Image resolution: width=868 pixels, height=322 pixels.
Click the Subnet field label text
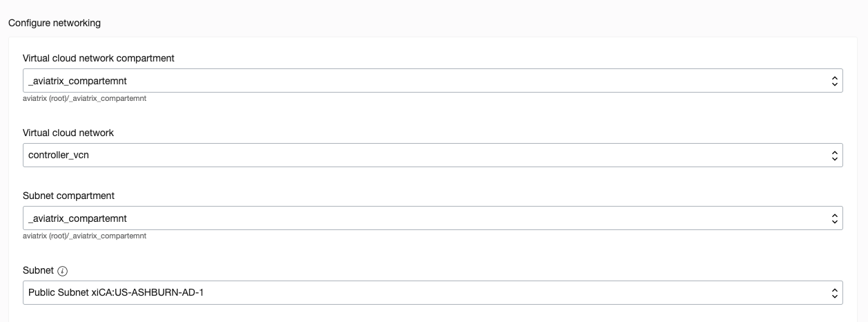(39, 271)
